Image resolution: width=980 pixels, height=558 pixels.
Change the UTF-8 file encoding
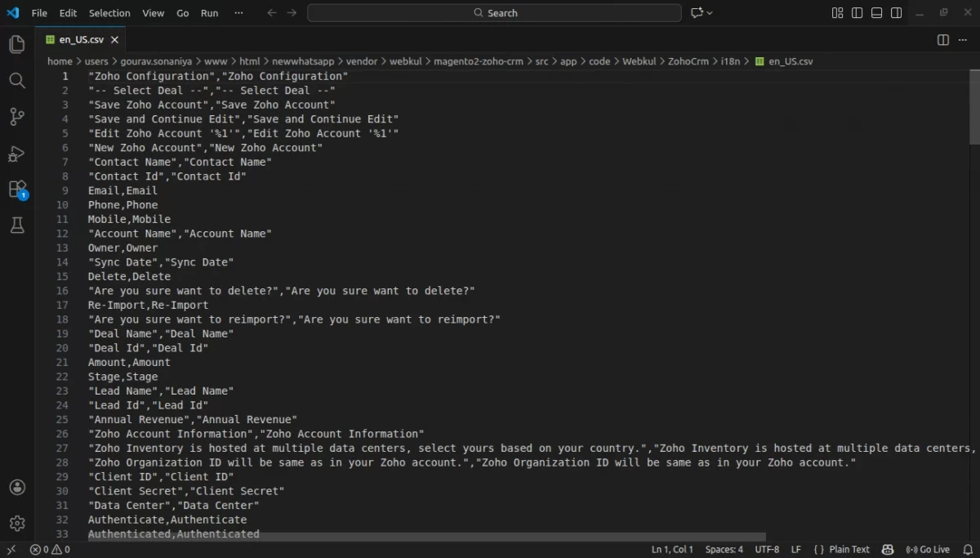767,550
